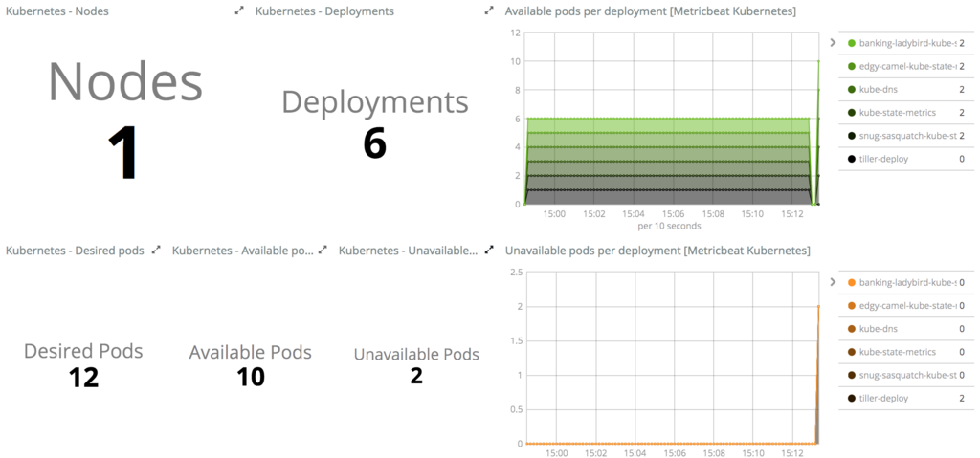Click 15:06 tick on Available pods chart

674,213
